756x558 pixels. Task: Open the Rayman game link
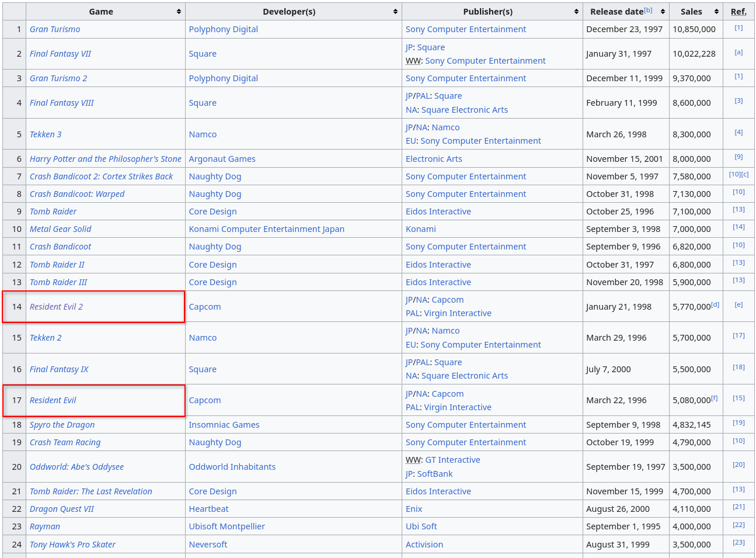(x=45, y=526)
